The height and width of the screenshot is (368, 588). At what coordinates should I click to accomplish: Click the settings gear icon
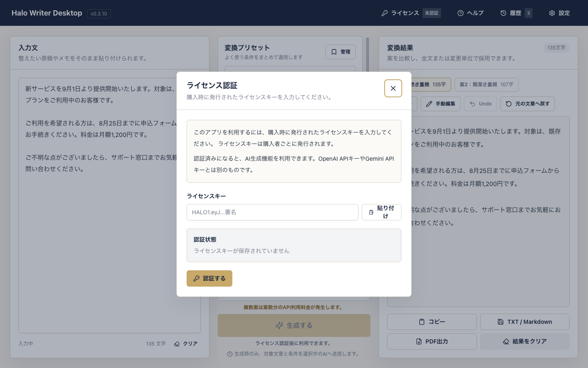pos(552,13)
